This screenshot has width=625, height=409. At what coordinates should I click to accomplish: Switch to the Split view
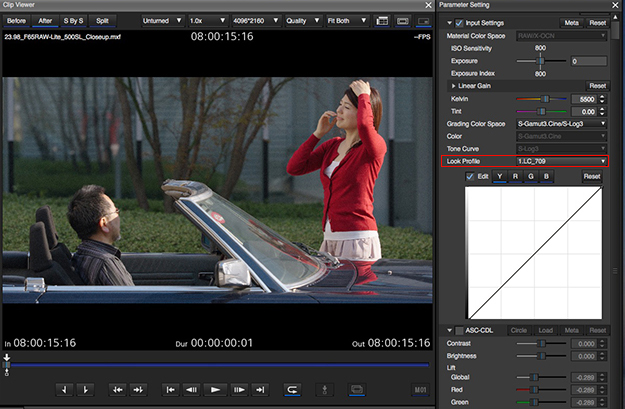[x=103, y=20]
